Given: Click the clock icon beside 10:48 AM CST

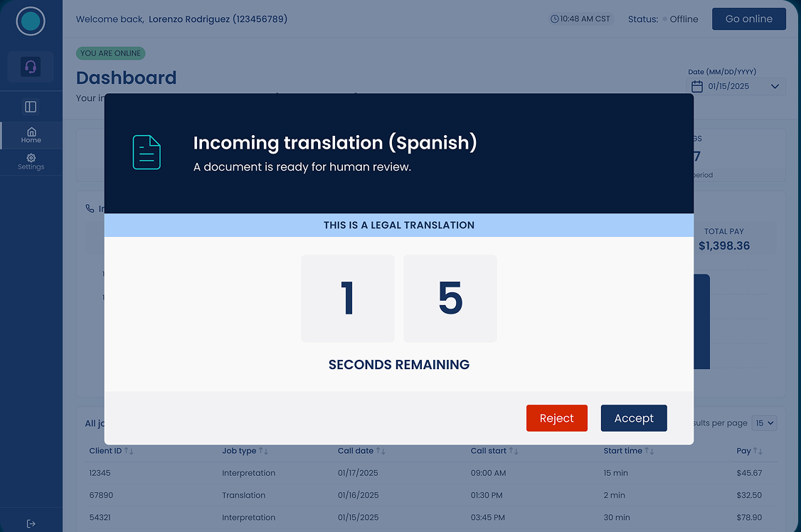Looking at the screenshot, I should tap(554, 19).
